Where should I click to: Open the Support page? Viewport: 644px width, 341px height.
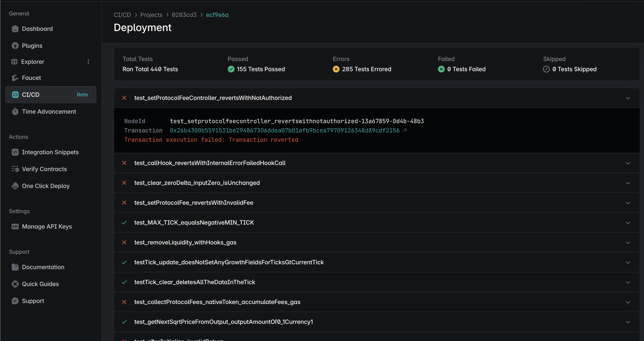coord(33,301)
